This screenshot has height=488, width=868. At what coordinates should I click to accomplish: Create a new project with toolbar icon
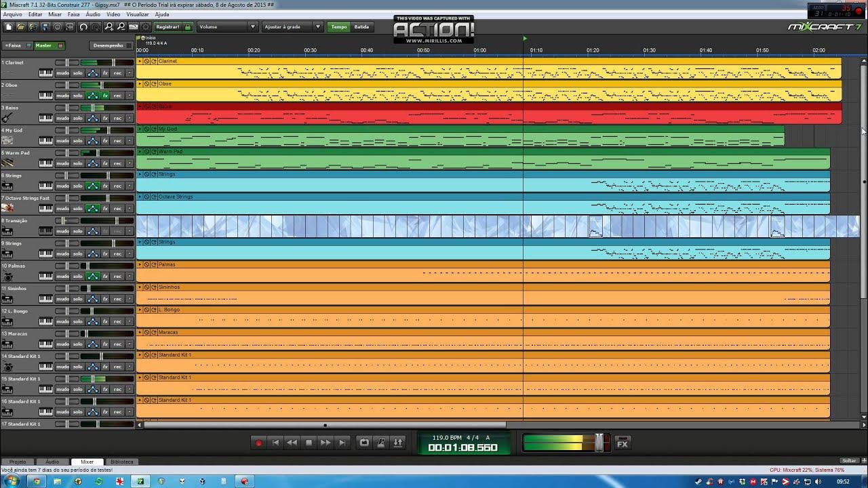point(9,26)
